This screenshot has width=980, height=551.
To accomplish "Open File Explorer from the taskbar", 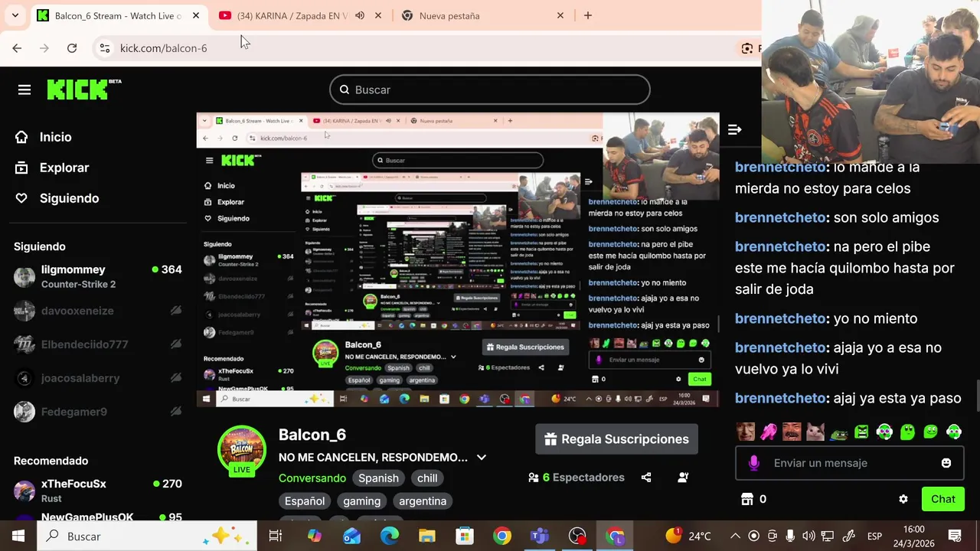I will click(427, 536).
